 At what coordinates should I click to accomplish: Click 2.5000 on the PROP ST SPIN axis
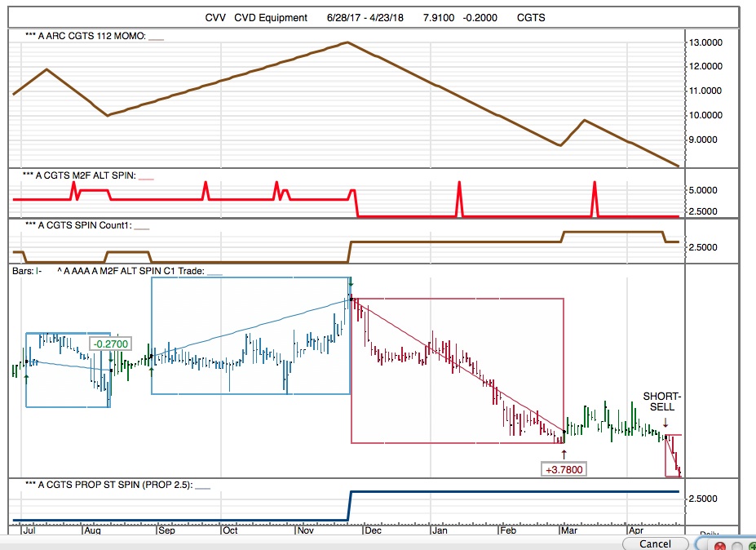click(x=703, y=499)
